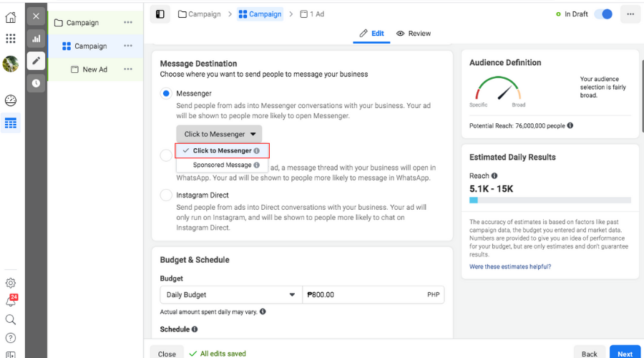Select the Instagram Direct radio button
The width and height of the screenshot is (644, 358).
(x=166, y=195)
